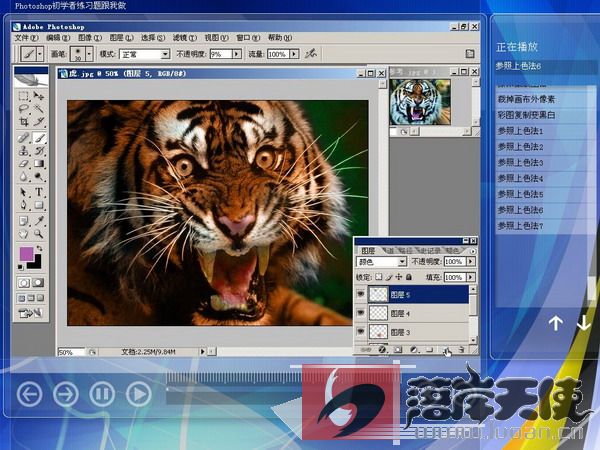600x450 pixels.
Task: Toggle lock image pixels brush icon
Action: click(389, 277)
